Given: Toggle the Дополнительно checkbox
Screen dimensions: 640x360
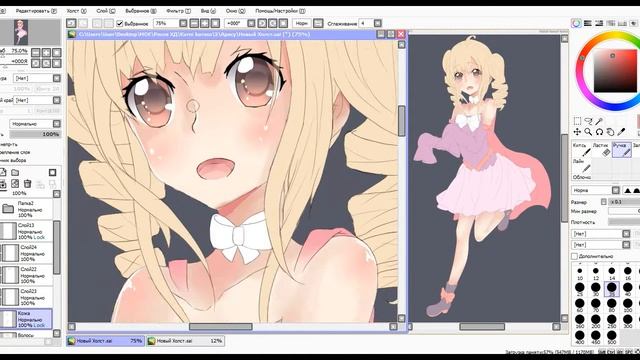Looking at the screenshot, I should [x=574, y=256].
